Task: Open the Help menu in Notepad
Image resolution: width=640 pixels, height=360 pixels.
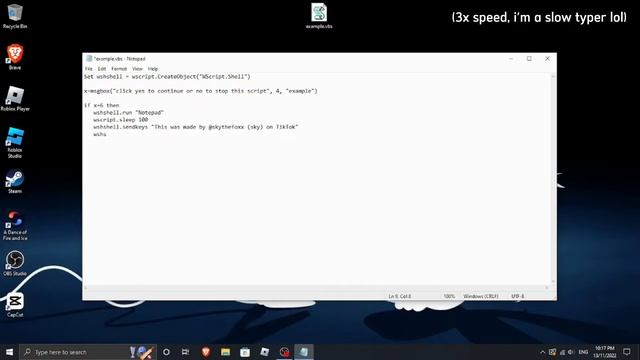Action: tap(153, 69)
